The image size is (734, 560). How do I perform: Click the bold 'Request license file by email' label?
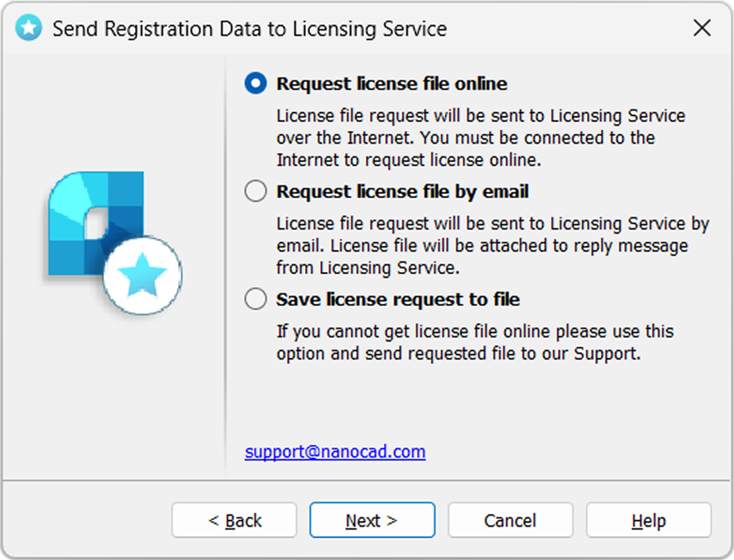402,191
